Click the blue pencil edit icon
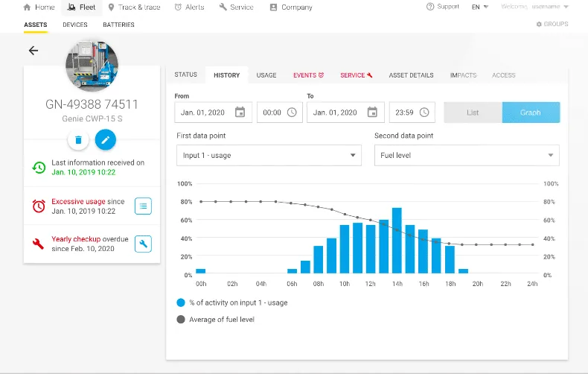This screenshot has width=588, height=374. 106,139
